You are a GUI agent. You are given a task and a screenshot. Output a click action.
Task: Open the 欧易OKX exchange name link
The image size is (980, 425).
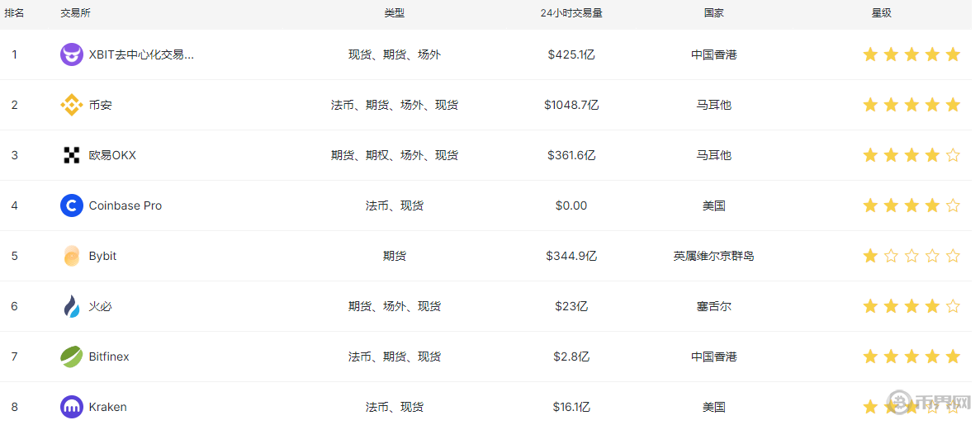[112, 155]
